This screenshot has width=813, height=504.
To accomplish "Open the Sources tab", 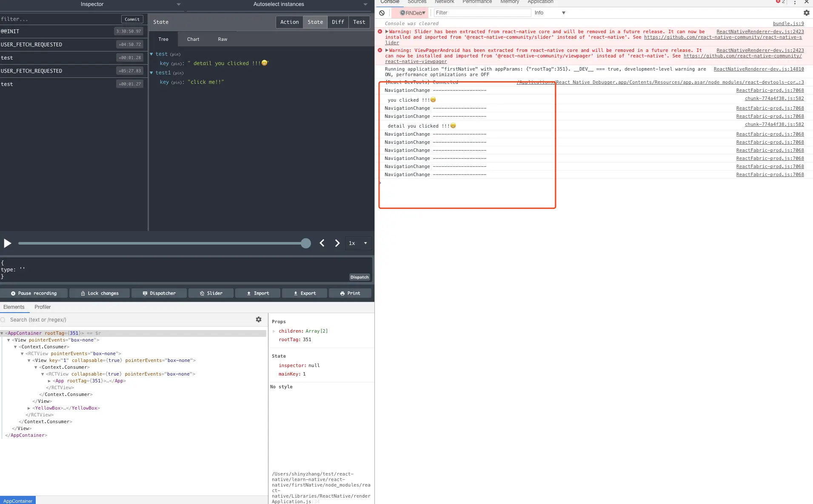I will 417,2.
